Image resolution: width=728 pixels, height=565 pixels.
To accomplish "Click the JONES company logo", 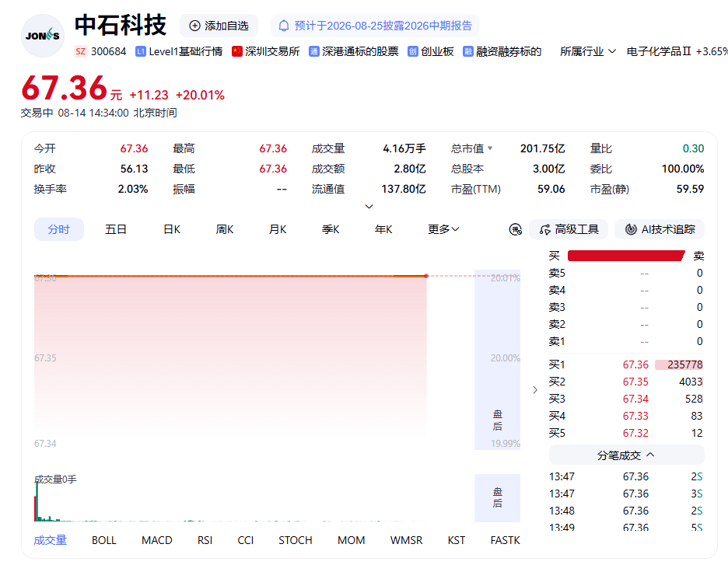I will [x=43, y=36].
